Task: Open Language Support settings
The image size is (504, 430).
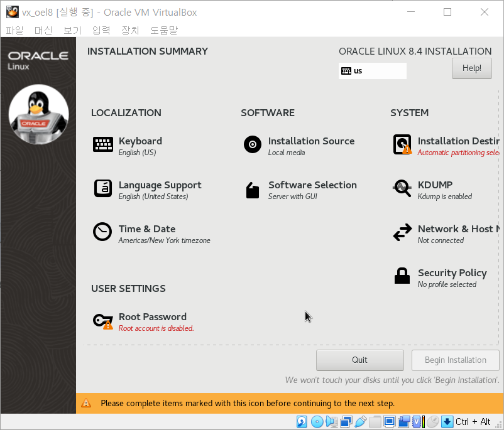Action: pyautogui.click(x=147, y=190)
